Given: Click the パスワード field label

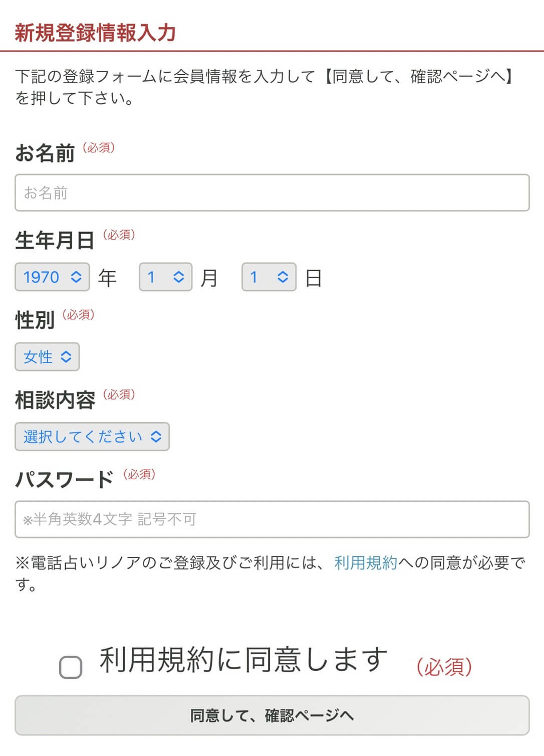Looking at the screenshot, I should tap(64, 480).
